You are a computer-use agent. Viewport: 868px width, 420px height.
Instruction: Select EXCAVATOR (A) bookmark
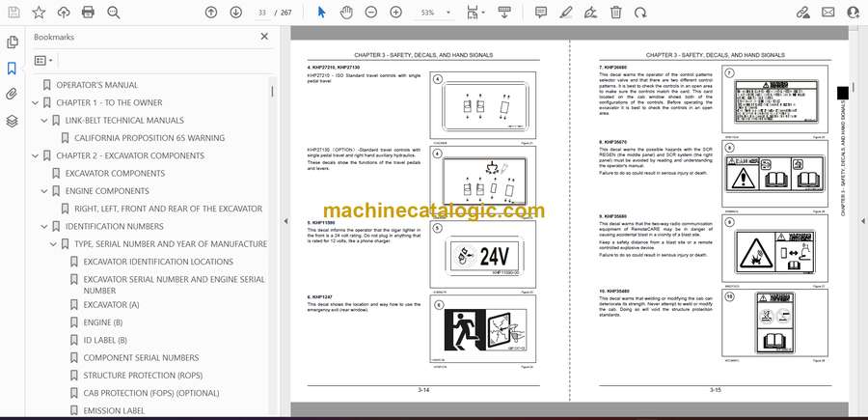pyautogui.click(x=111, y=305)
